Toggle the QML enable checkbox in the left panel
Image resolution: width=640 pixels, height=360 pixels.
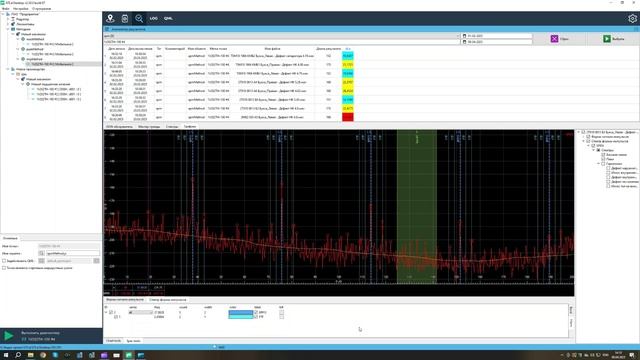pyautogui.click(x=4, y=261)
